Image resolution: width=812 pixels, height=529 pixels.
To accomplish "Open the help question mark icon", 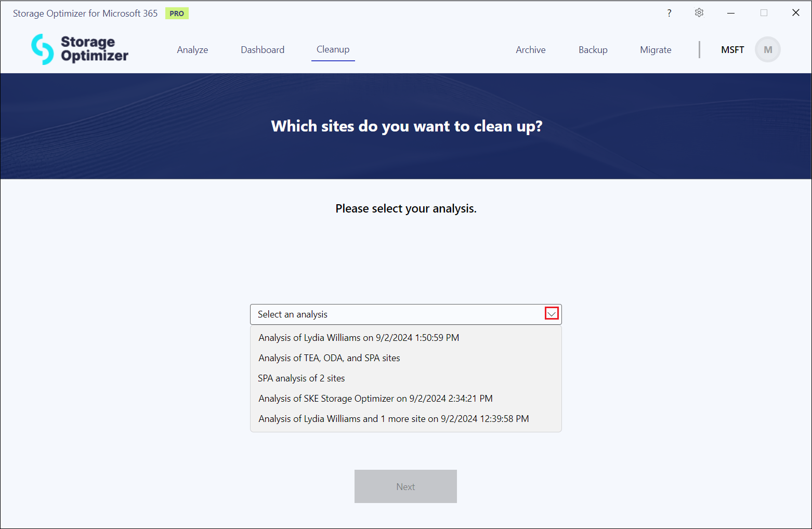I will click(x=669, y=13).
